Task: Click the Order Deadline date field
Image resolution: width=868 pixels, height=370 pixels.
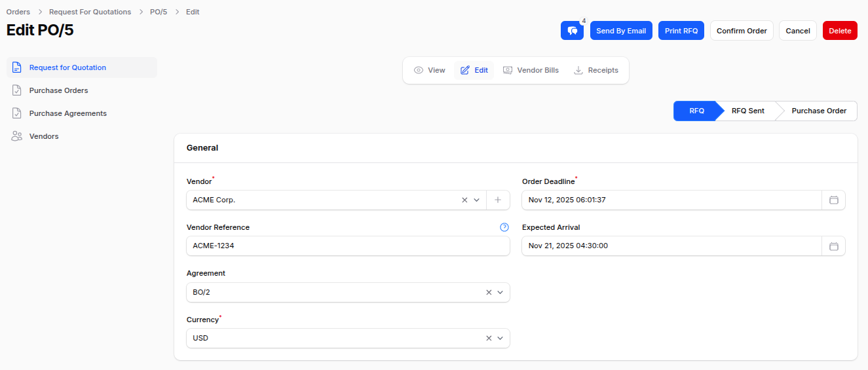Action: [x=671, y=200]
